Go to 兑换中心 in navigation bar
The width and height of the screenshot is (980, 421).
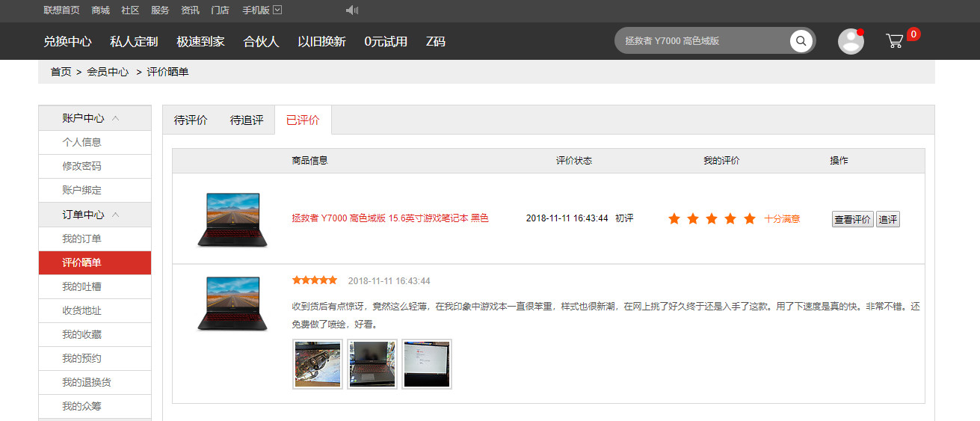tap(67, 42)
